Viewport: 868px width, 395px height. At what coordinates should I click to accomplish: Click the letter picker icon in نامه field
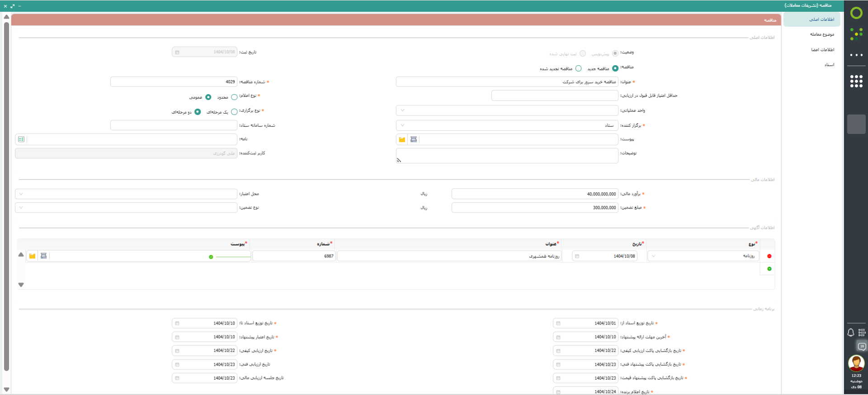pos(21,139)
